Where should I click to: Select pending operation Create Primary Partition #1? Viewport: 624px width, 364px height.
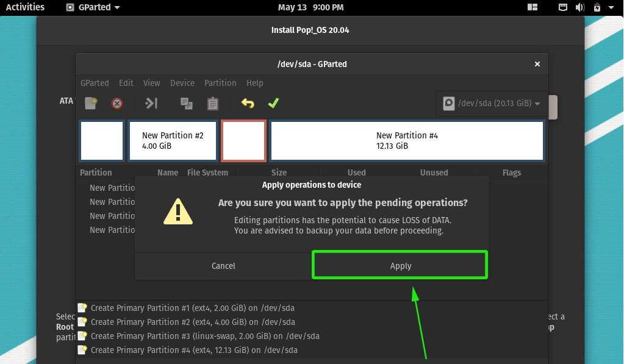pos(193,308)
